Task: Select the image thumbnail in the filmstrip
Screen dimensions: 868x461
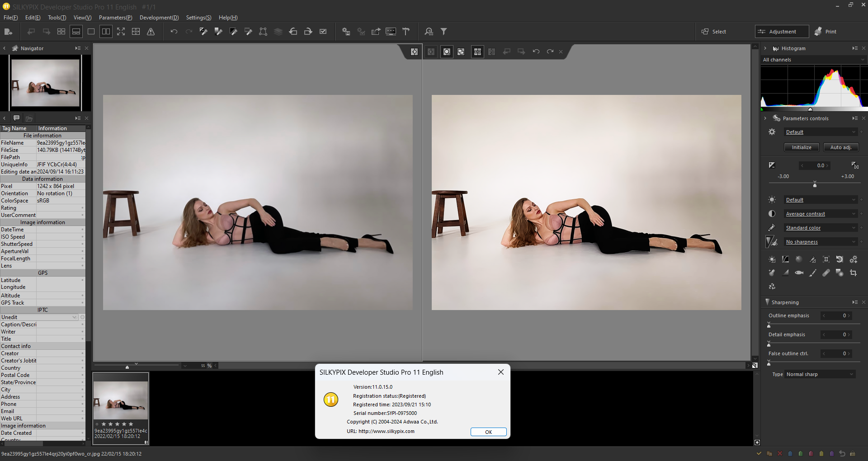Action: click(121, 401)
